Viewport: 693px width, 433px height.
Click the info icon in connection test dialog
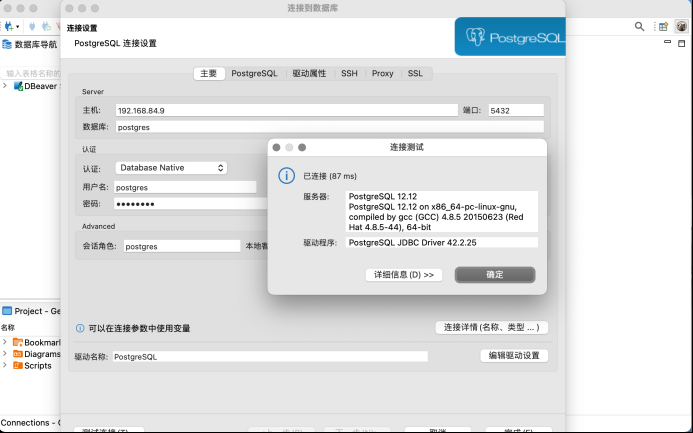(286, 176)
